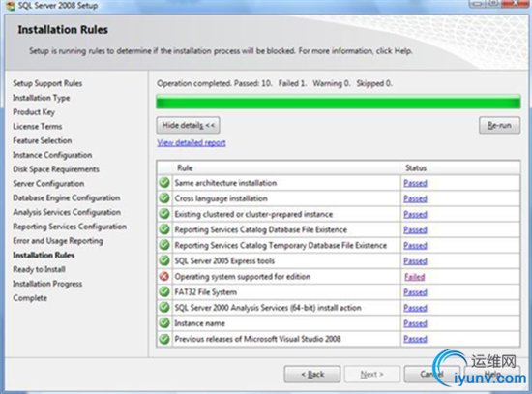Open Passed link for SQL Server 2000 Analysis Services
The image size is (532, 394).
point(415,308)
